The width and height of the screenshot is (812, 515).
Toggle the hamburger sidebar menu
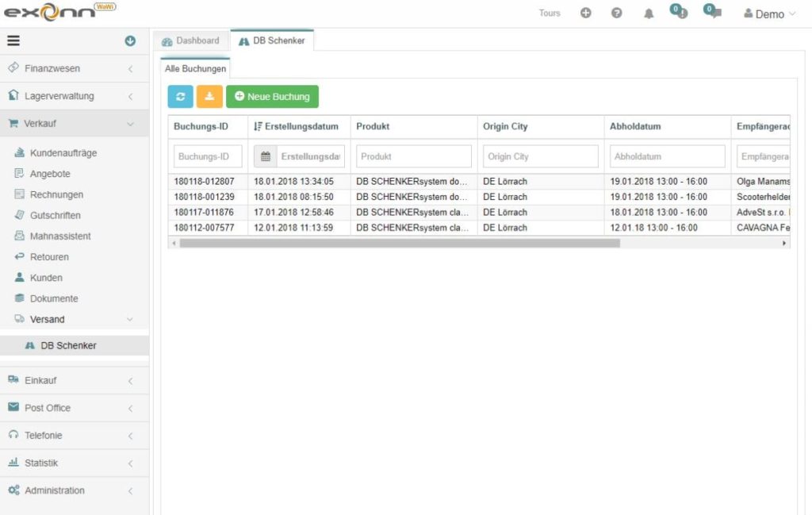click(13, 40)
